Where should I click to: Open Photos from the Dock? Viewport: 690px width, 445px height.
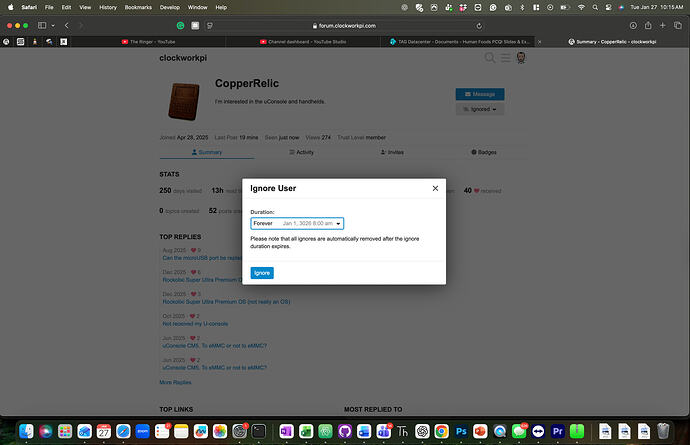click(x=220, y=431)
